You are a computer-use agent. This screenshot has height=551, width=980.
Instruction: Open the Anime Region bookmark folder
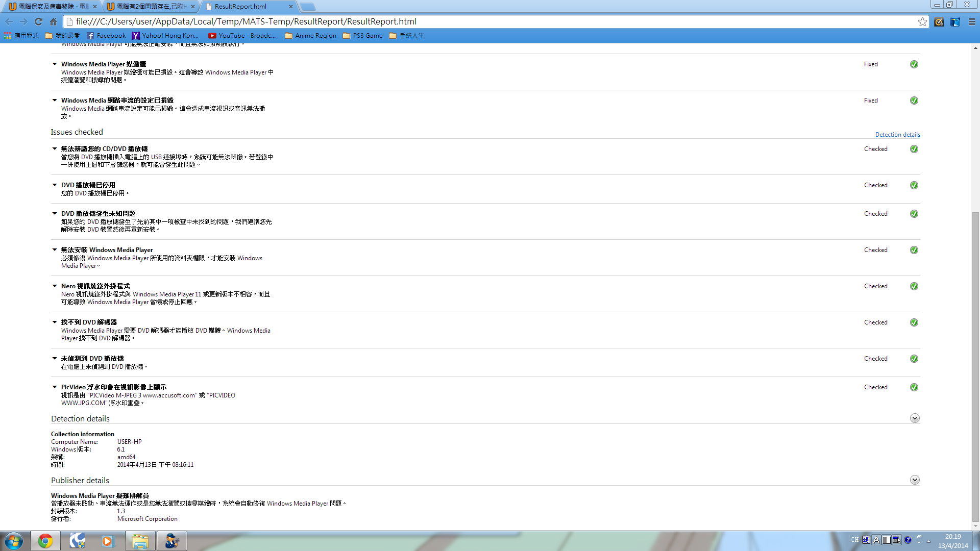(x=311, y=36)
